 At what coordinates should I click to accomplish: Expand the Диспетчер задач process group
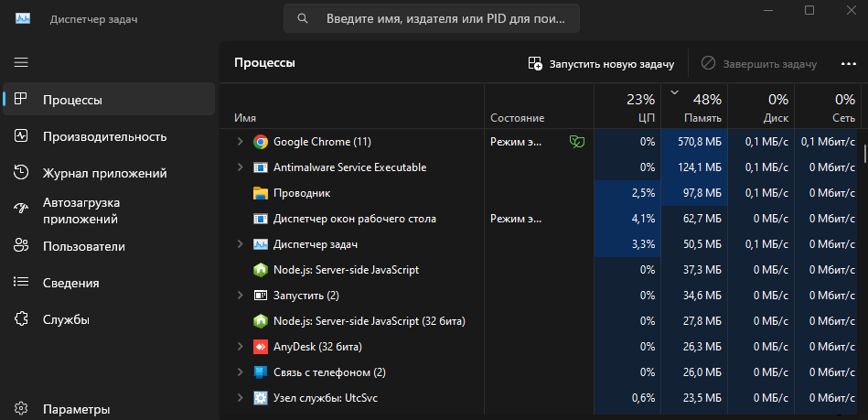point(240,243)
